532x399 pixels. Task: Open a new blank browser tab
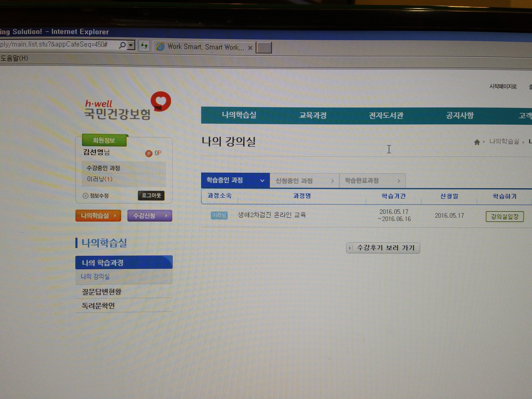click(264, 48)
